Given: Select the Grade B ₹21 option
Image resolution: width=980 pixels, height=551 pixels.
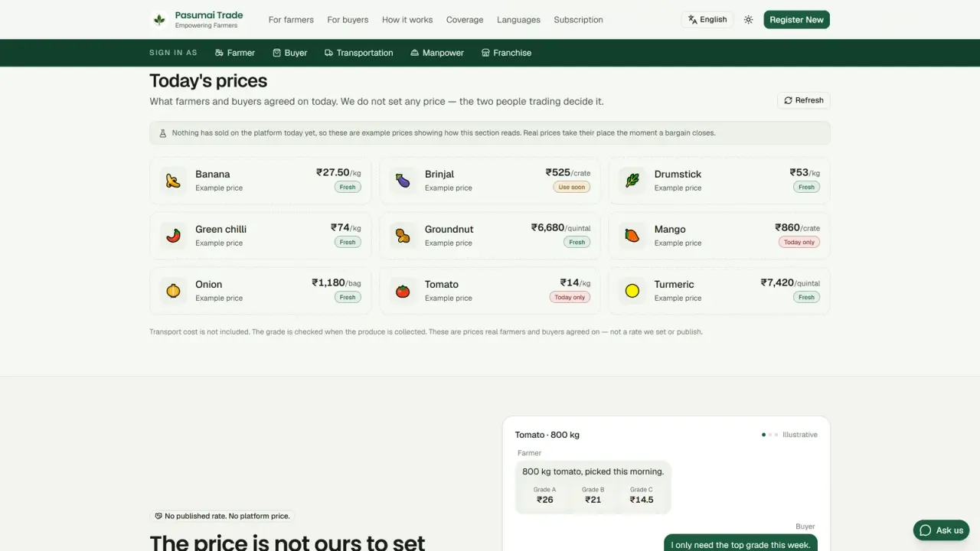Looking at the screenshot, I should (593, 495).
